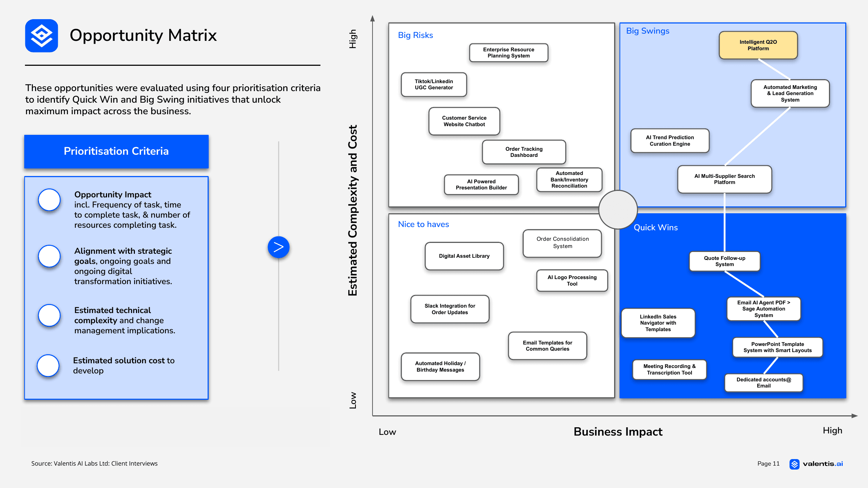Select the Estimated technical complexity circle
Image resolution: width=868 pixels, height=488 pixels.
[x=49, y=315]
